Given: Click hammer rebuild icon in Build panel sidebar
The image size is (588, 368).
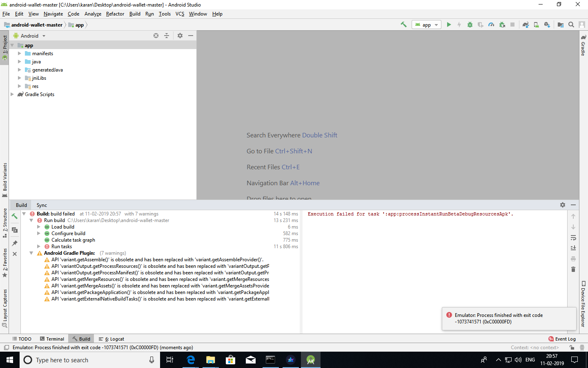Looking at the screenshot, I should pos(15,216).
